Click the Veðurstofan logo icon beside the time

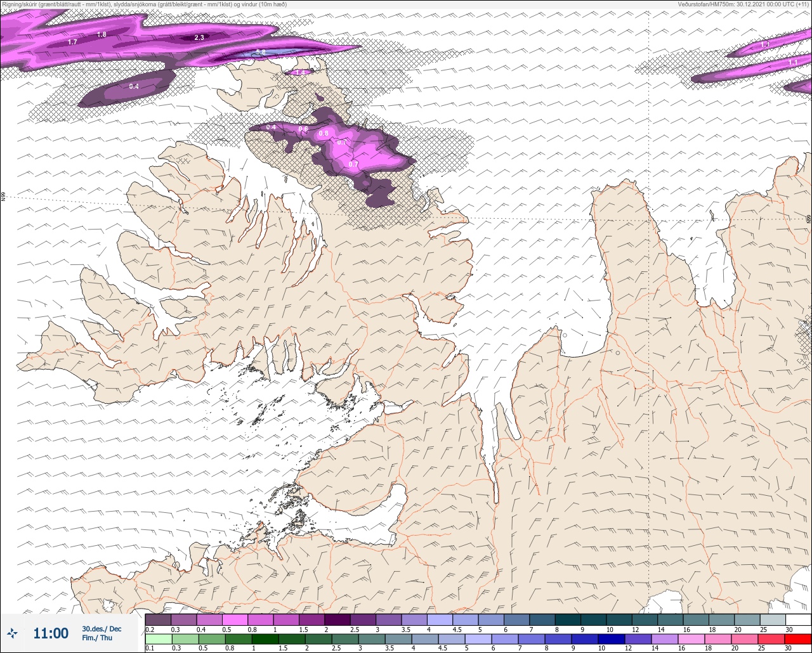coord(13,633)
